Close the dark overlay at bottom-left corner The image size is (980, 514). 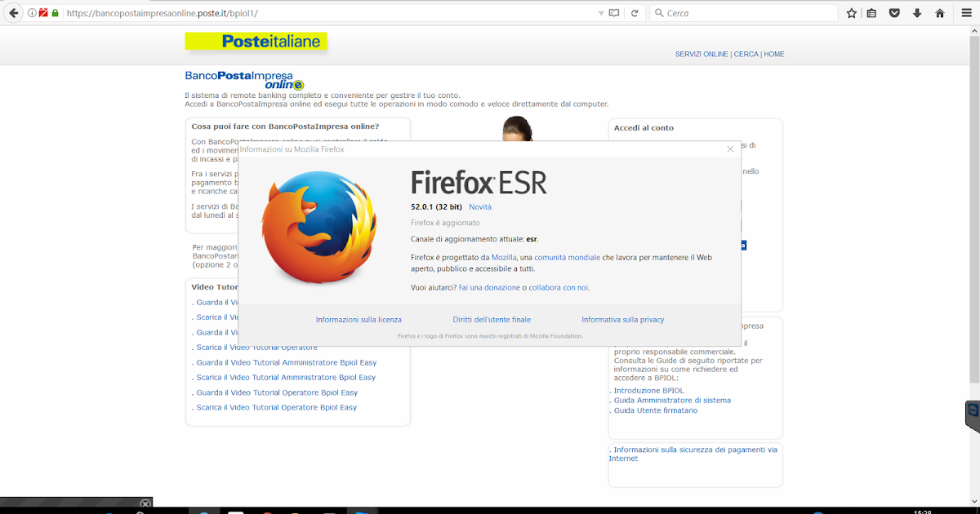pos(145,504)
